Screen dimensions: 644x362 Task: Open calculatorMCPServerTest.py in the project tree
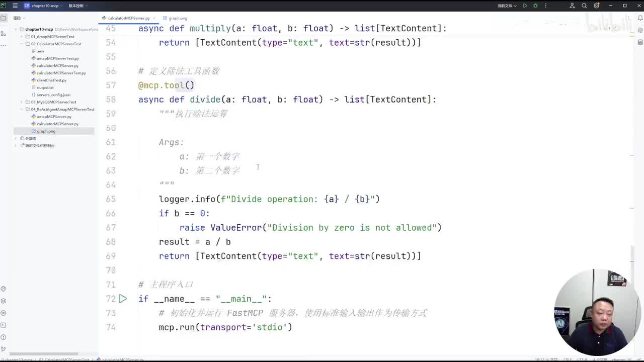point(61,73)
